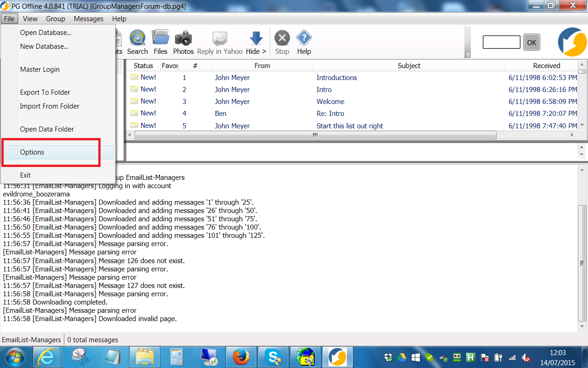Click the RoboForm tray icon
The height and width of the screenshot is (368, 588).
click(457, 357)
